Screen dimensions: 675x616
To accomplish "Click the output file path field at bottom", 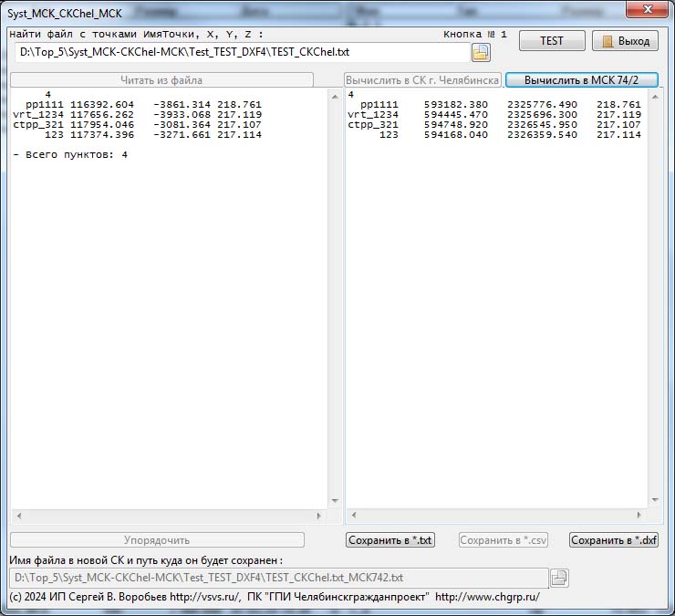I will [x=278, y=578].
